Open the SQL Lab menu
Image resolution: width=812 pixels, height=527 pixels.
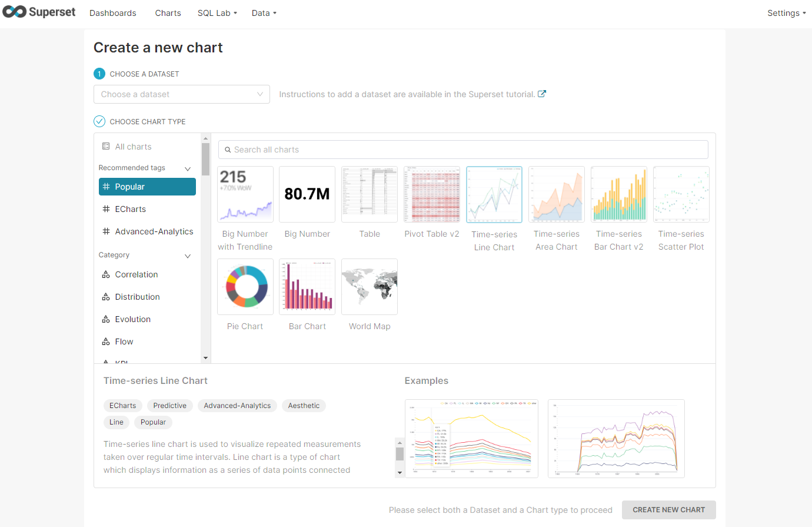pos(217,13)
